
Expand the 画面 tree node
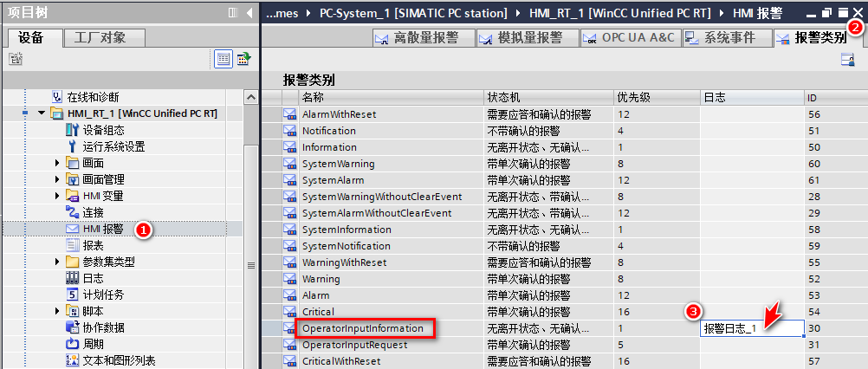pos(57,163)
